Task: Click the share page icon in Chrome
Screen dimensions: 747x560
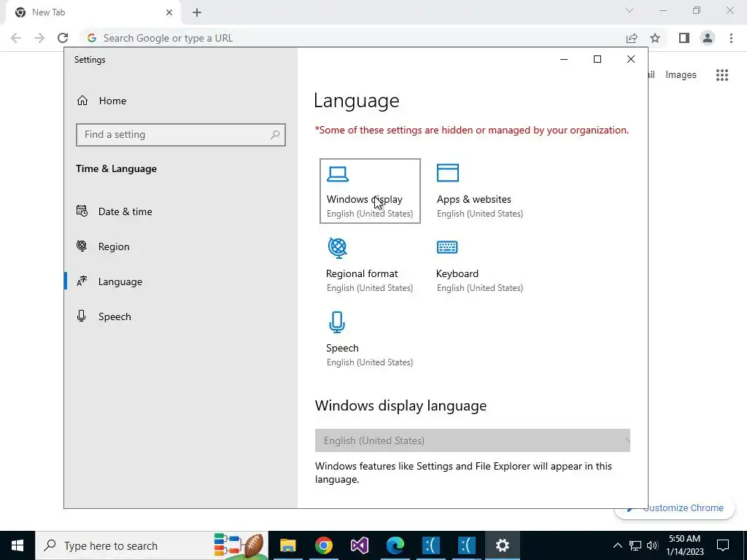Action: coord(632,38)
